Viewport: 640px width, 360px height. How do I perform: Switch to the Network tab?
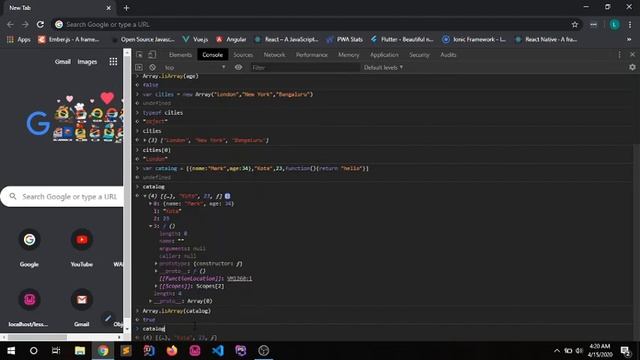(274, 55)
